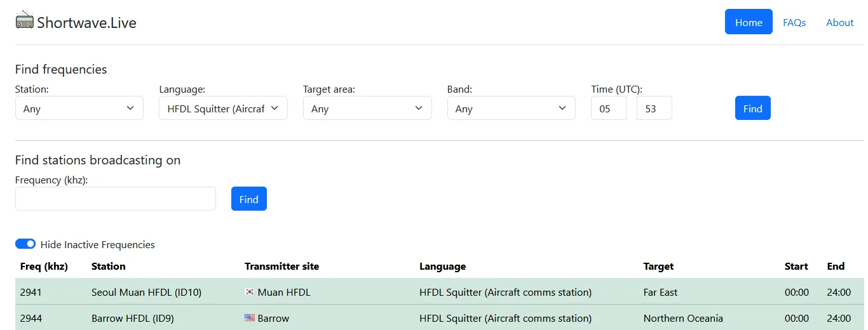Screen dimensions: 868x330
Task: Toggle the Hide Inactive Frequencies switch
Action: pos(25,244)
